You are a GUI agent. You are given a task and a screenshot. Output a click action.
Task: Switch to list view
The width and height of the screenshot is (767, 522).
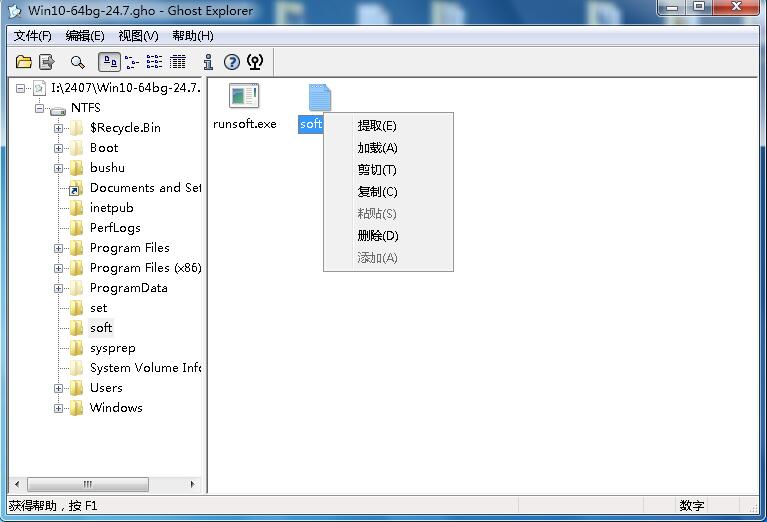coord(154,62)
